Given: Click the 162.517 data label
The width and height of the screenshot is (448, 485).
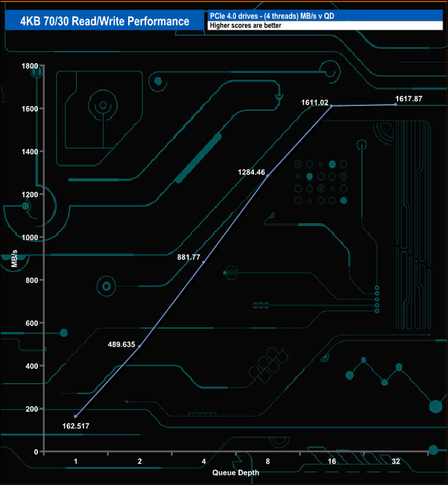Looking at the screenshot, I should pyautogui.click(x=76, y=426).
